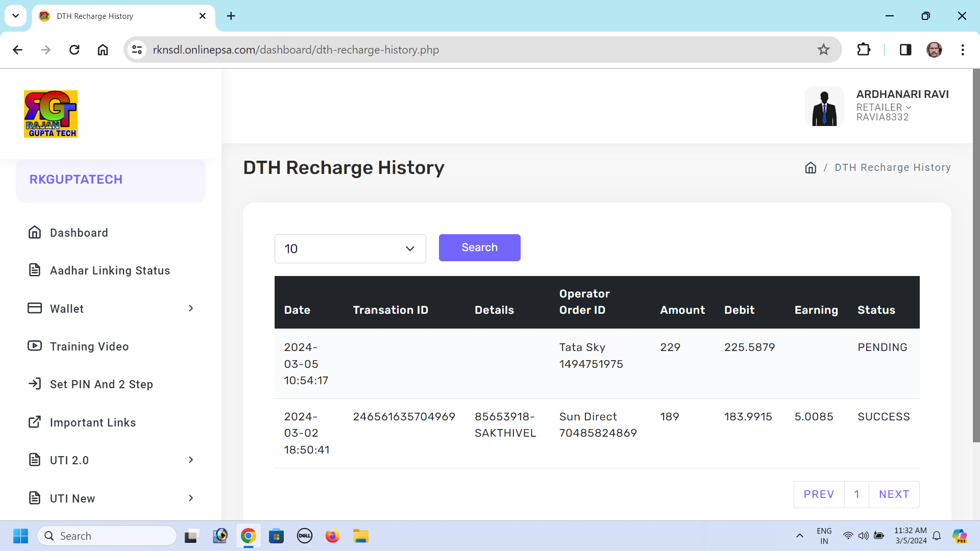Expand the UTI 2.0 submenu
This screenshot has width=980, height=551.
click(110, 460)
